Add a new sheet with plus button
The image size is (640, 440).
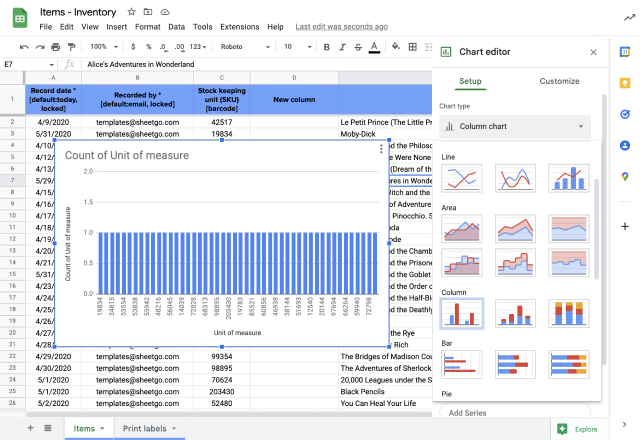click(x=30, y=428)
